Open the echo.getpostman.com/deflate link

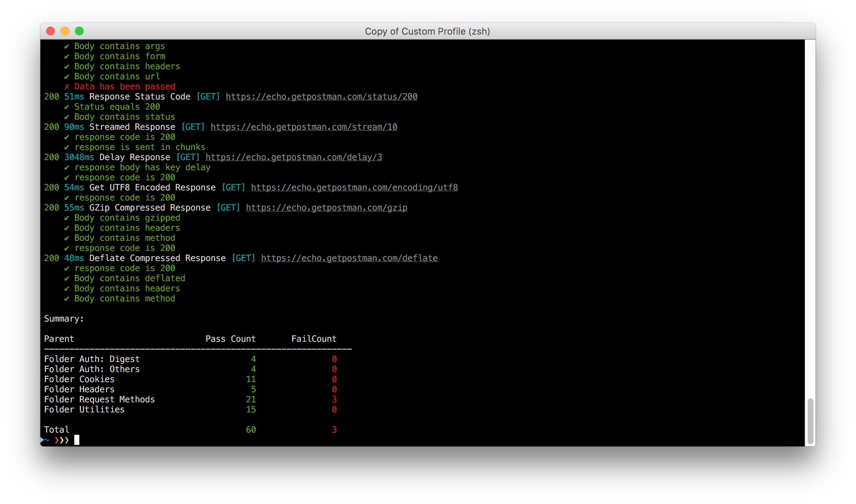[349, 258]
